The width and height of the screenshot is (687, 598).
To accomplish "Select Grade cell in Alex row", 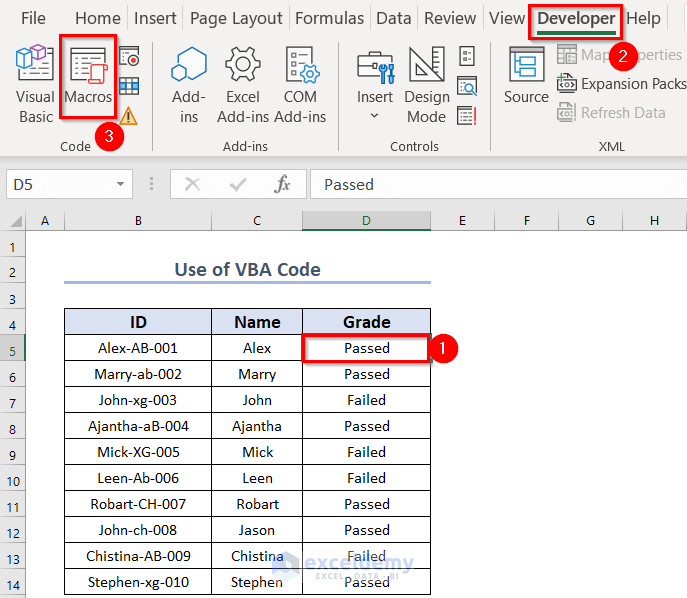I will pos(366,348).
